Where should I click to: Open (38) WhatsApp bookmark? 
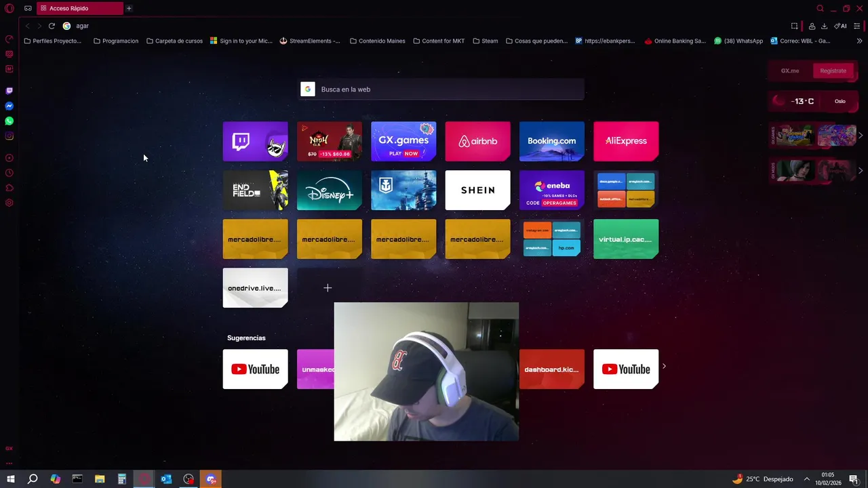point(738,41)
